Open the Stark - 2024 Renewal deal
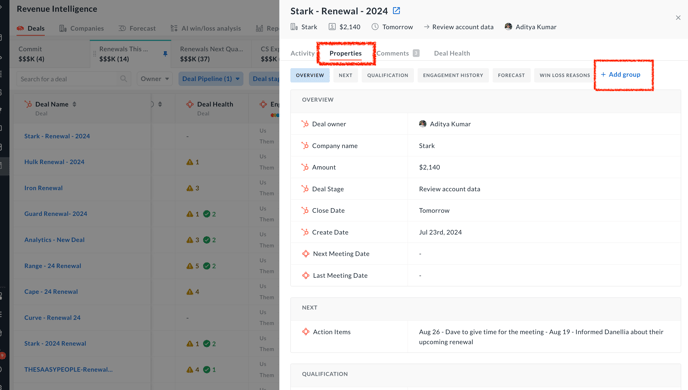 click(x=55, y=343)
